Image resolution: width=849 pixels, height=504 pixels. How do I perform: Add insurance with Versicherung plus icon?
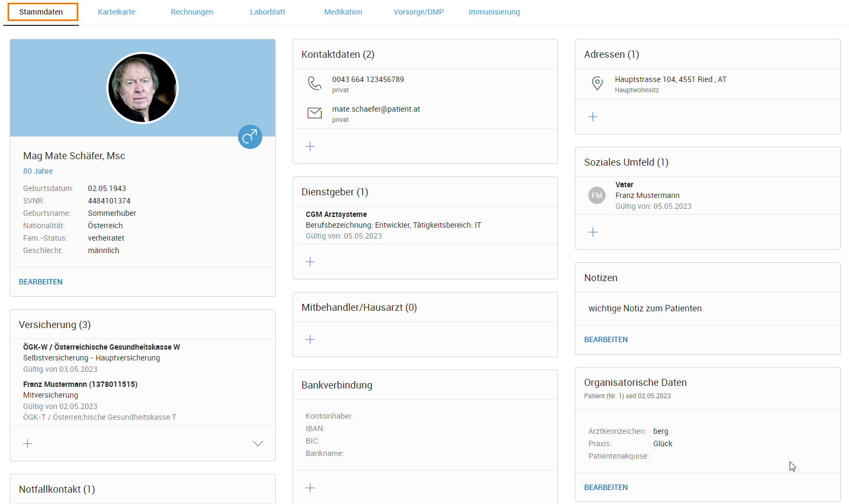point(28,444)
